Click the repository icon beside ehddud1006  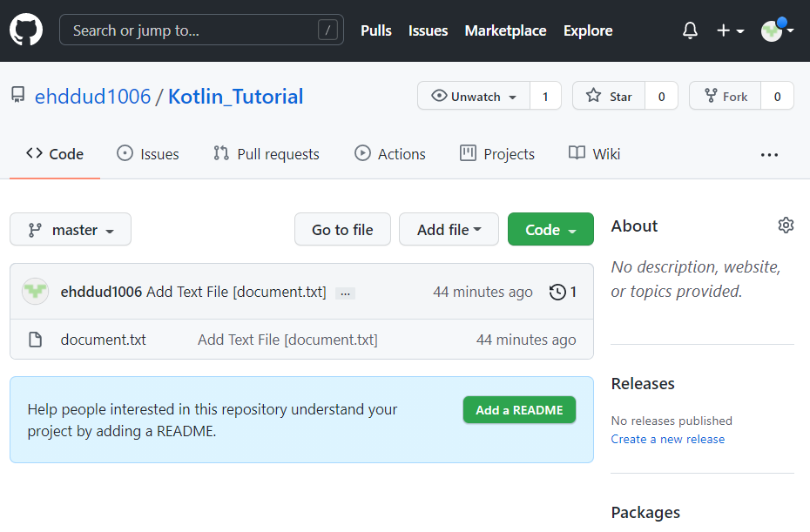(18, 95)
